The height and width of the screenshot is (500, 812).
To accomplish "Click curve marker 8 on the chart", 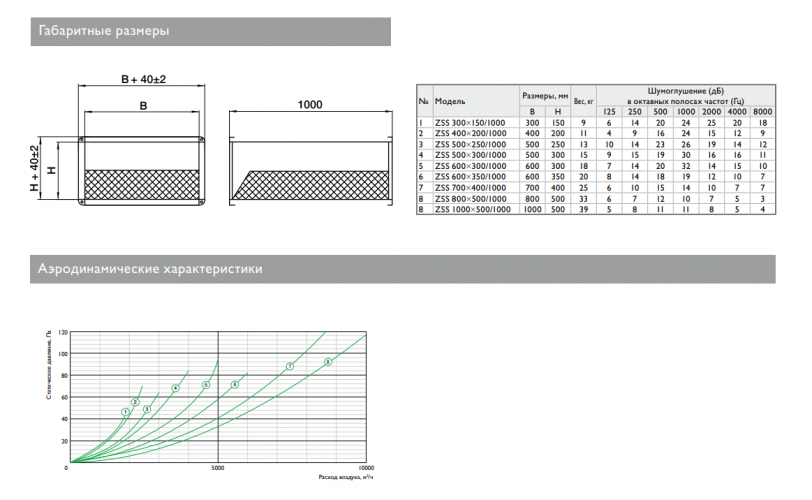I will coord(328,362).
